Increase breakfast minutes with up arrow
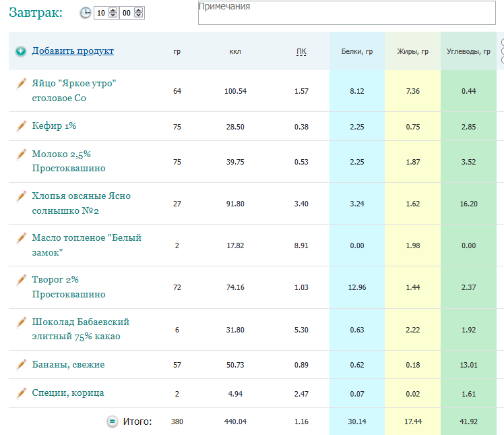This screenshot has height=435, width=504. (139, 10)
